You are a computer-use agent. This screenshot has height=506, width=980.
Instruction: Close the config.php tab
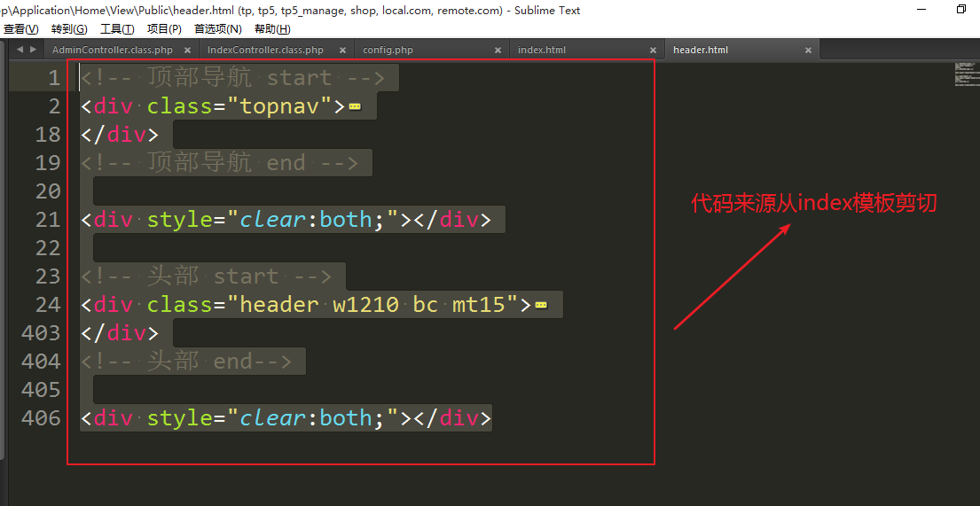click(498, 51)
